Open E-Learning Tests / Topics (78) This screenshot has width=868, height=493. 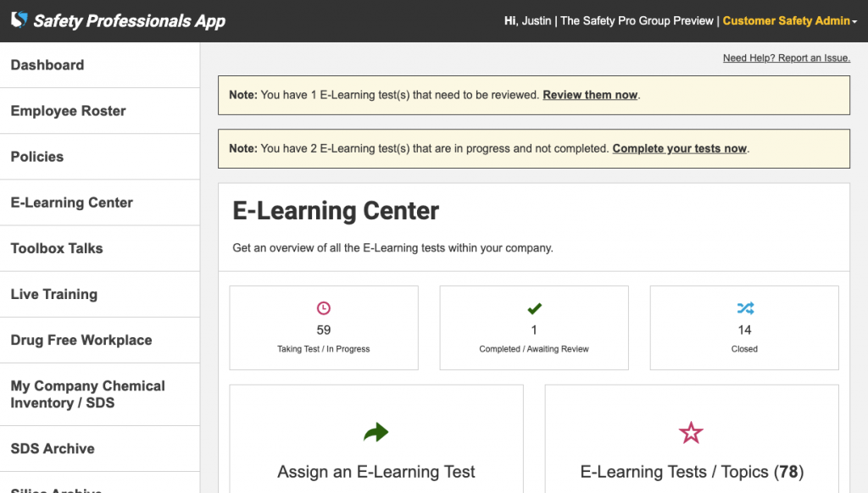tap(691, 472)
